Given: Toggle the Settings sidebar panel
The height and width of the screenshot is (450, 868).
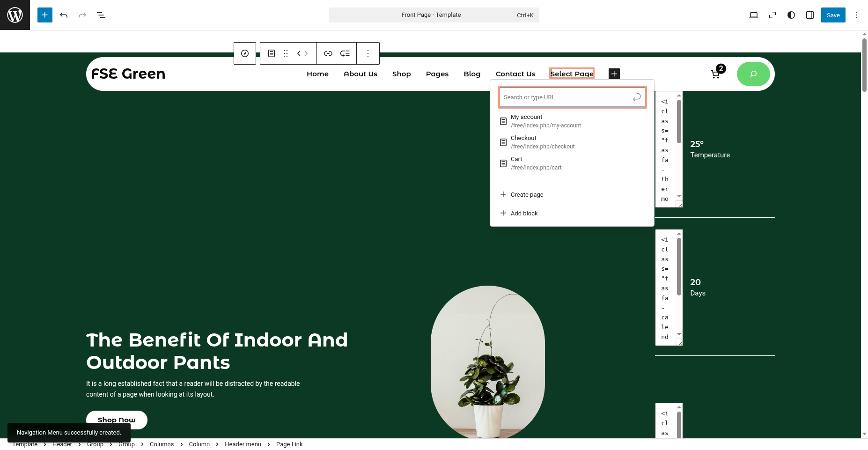Looking at the screenshot, I should [x=809, y=15].
